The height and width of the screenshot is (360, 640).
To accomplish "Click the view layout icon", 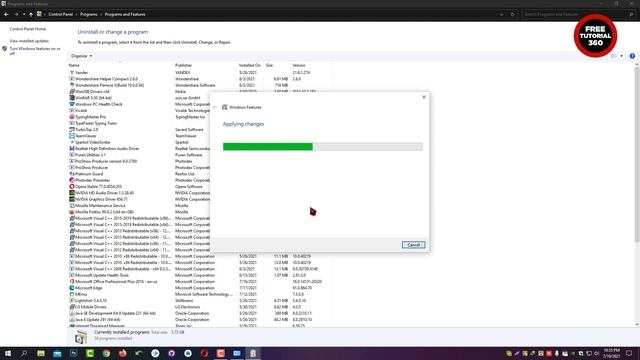I will click(613, 56).
